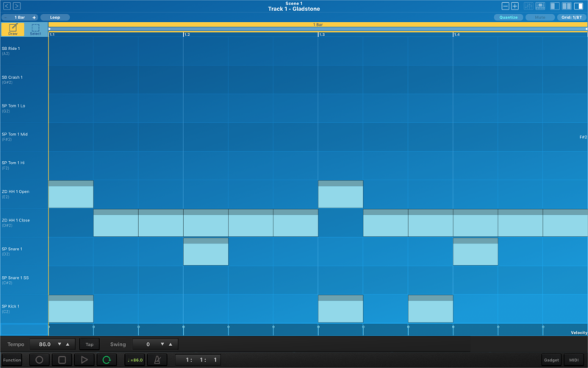Open the mixer view icon
588x368 pixels.
coord(528,6)
